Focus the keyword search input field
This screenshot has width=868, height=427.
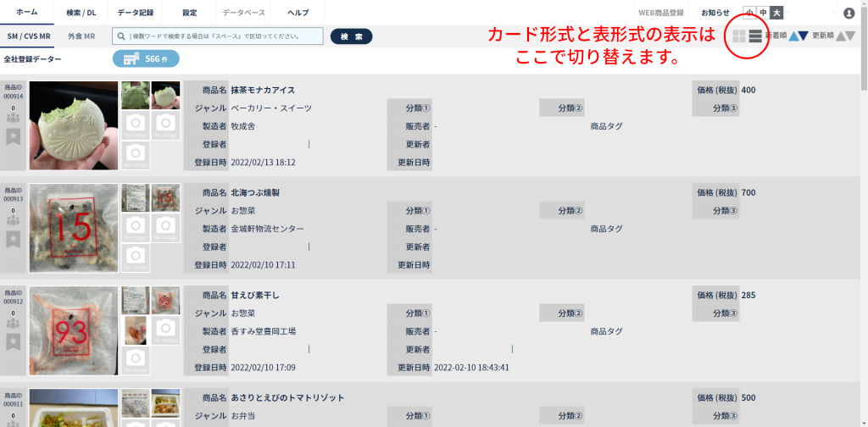[218, 36]
